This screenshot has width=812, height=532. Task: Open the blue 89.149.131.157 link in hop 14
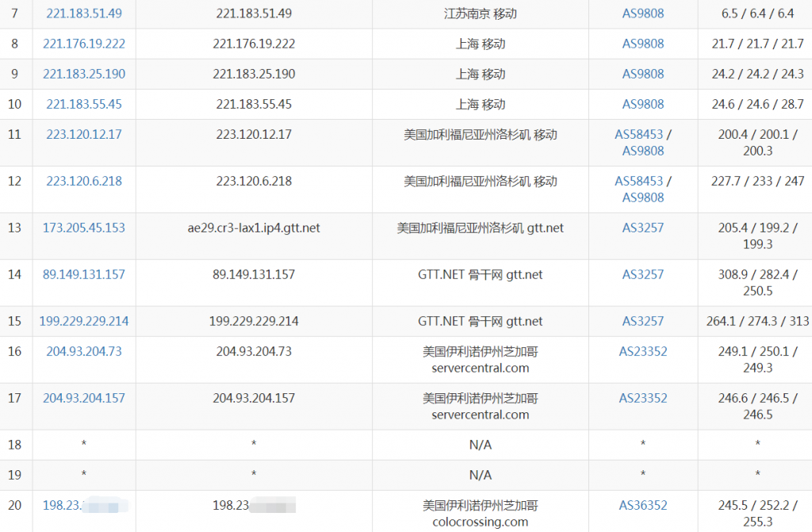coord(83,274)
